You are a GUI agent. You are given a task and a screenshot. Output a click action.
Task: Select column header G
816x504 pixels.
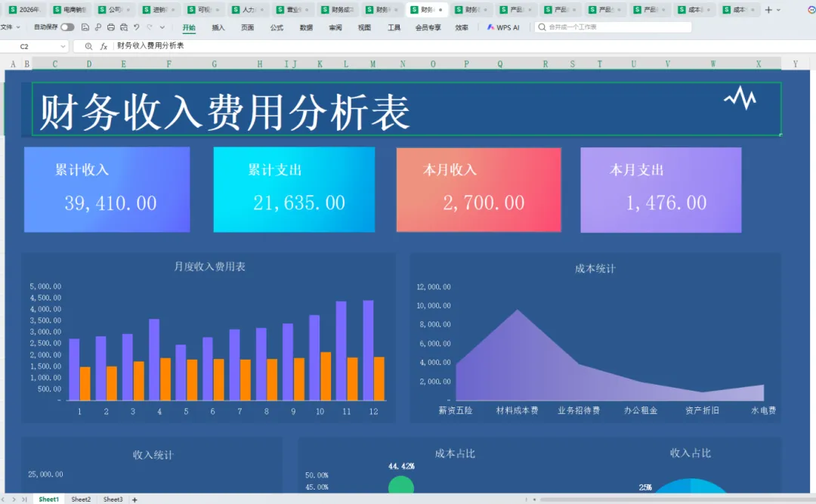pyautogui.click(x=214, y=64)
